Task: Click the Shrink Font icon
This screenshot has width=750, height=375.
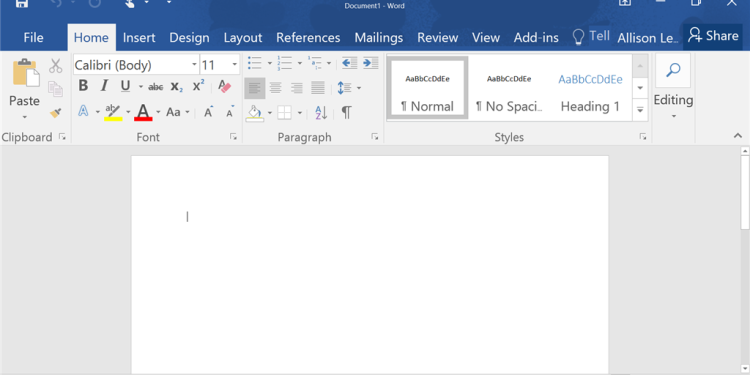Action: coord(230,112)
